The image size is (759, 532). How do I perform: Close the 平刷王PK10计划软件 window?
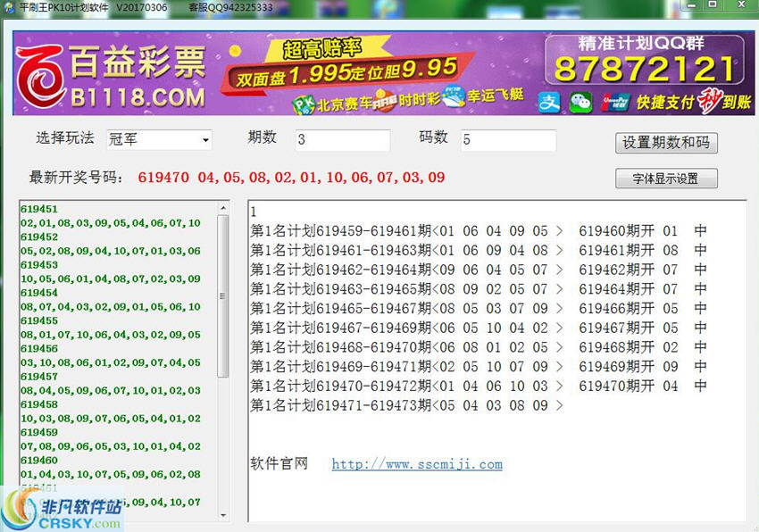tap(740, 4)
